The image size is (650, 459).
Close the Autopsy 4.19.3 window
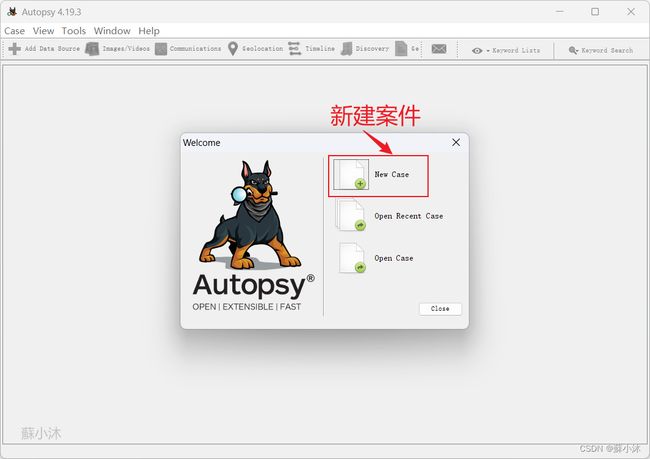(631, 12)
